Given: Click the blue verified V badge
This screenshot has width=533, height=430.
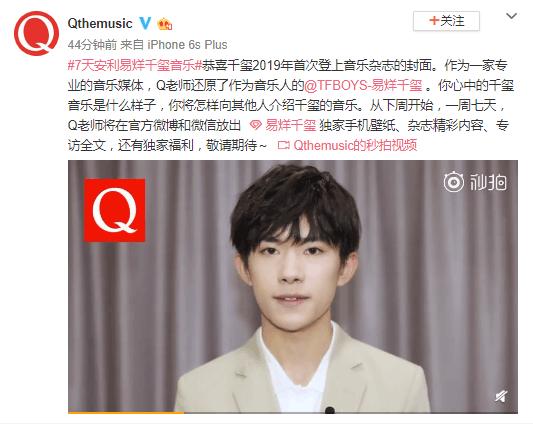Looking at the screenshot, I should (x=145, y=23).
